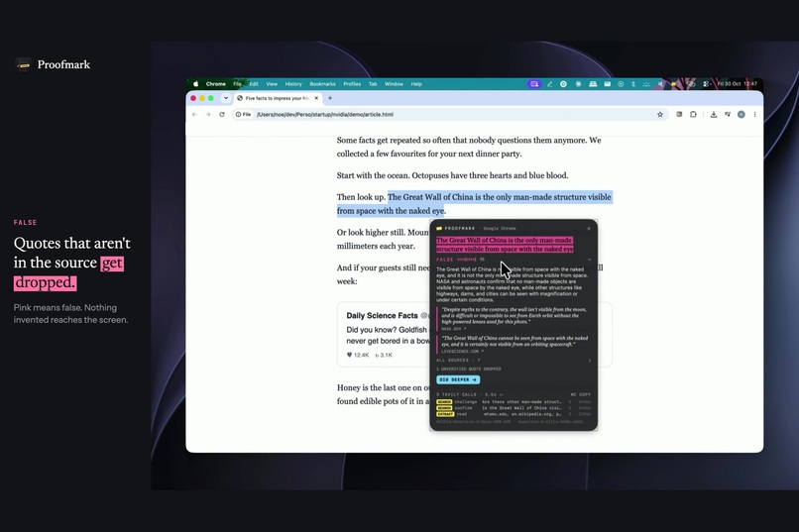This screenshot has height=532, width=799.
Task: Bookmark this page with the star icon
Action: pyautogui.click(x=660, y=115)
